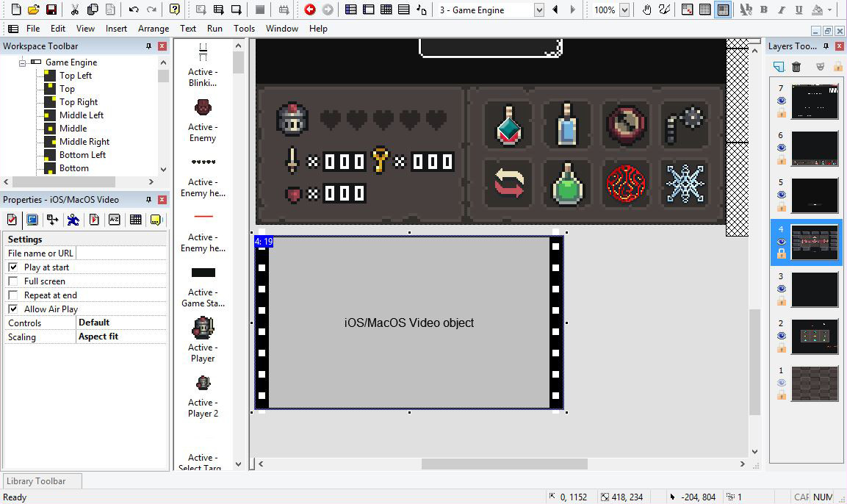Open the Tools menu
This screenshot has height=504, width=847.
[x=244, y=29]
